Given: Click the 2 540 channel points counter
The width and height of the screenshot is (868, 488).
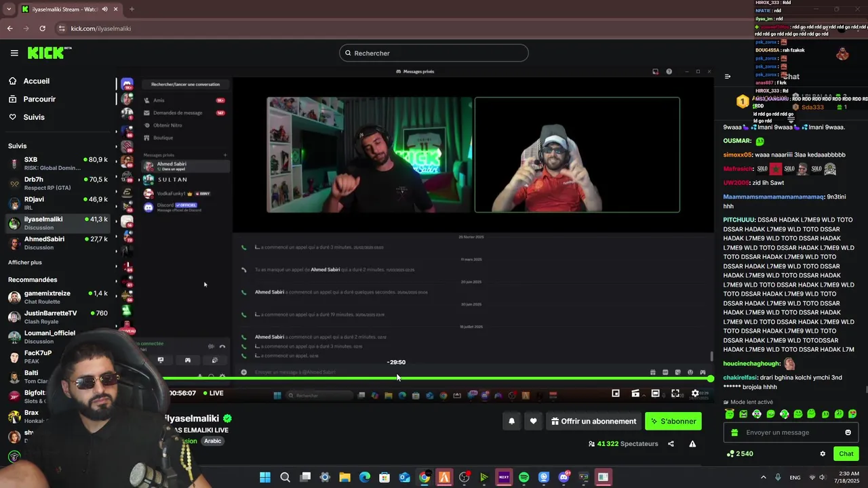Looking at the screenshot, I should pos(739,453).
